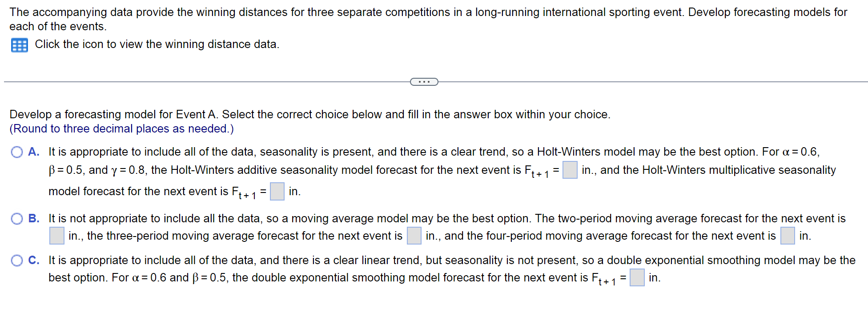Click the four-period moving average answer box
The height and width of the screenshot is (313, 868).
pyautogui.click(x=788, y=236)
